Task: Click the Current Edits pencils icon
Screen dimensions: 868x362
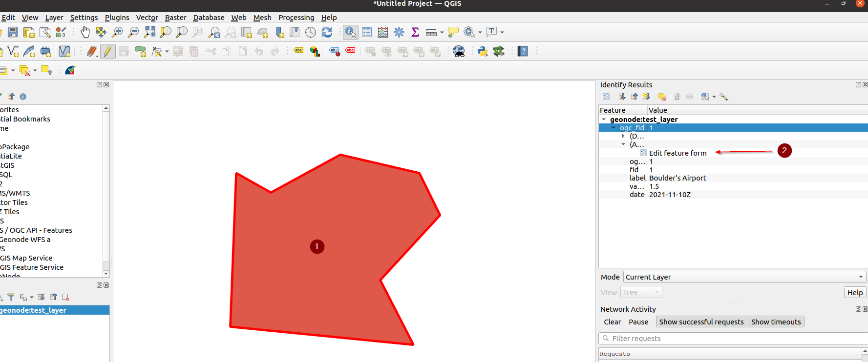Action: coord(92,51)
